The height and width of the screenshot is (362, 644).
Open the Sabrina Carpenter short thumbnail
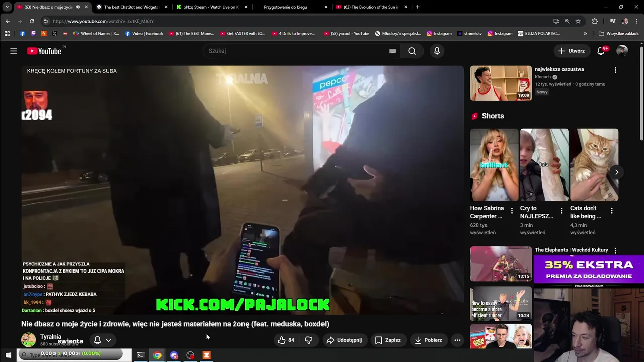pyautogui.click(x=494, y=165)
